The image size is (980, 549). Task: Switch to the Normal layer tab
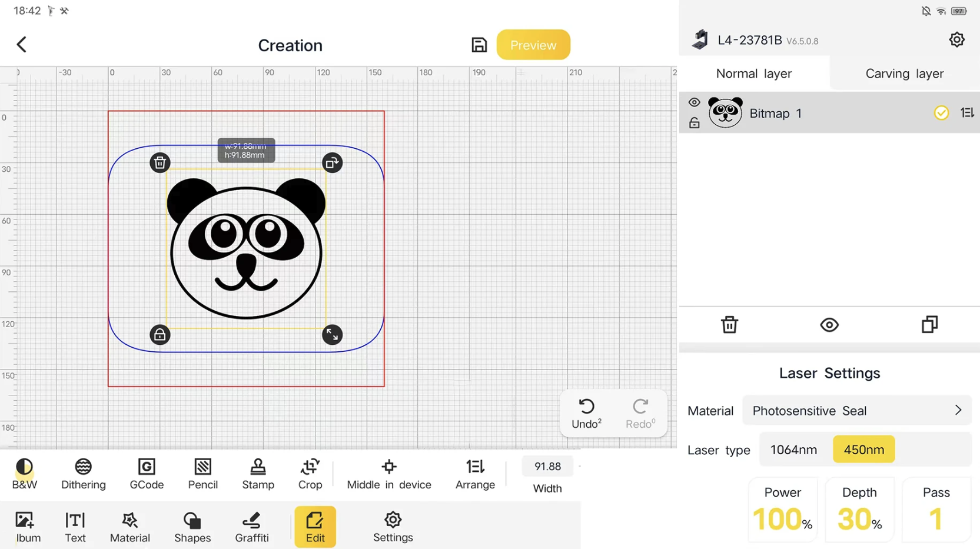tap(754, 74)
